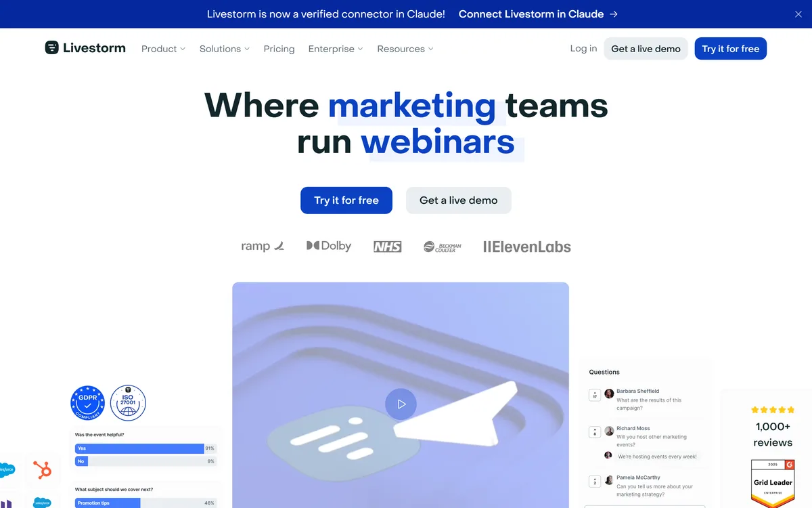Click Barbara Sheffield's avatar
The image size is (812, 508).
(x=609, y=394)
